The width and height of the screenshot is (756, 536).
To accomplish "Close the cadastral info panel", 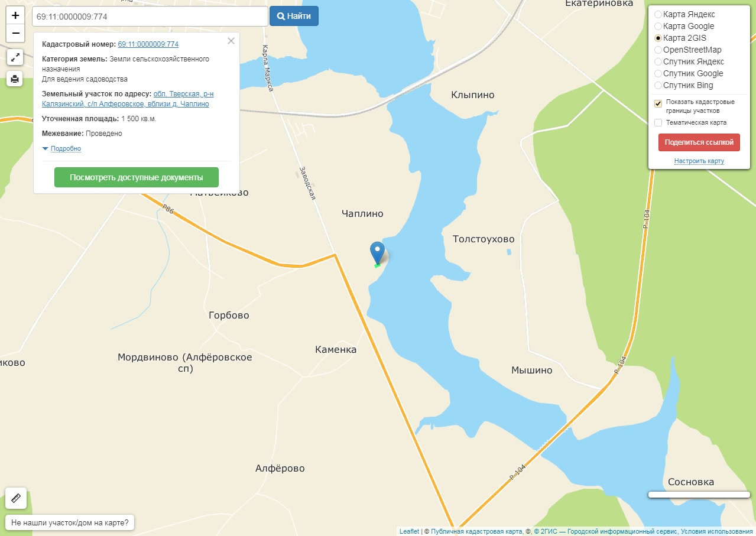I will 231,41.
